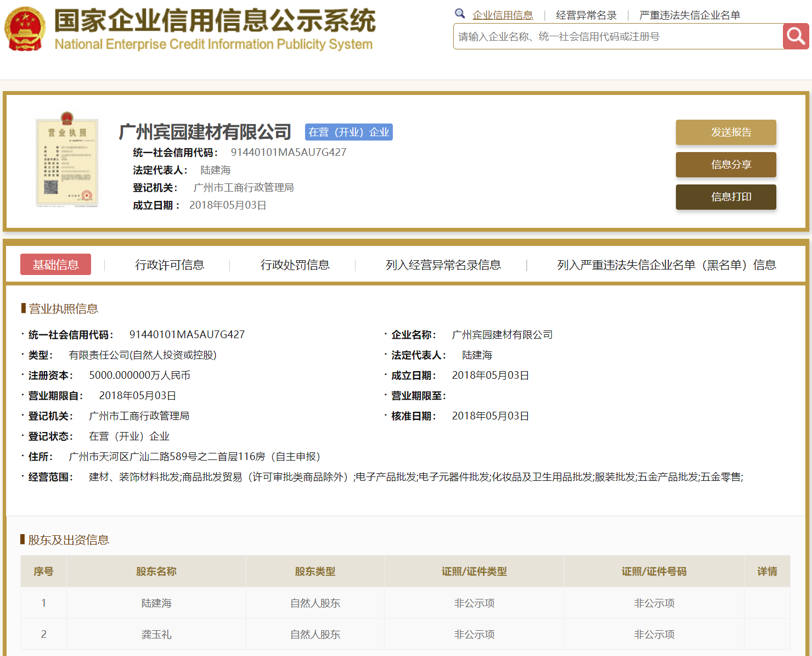Click the enterprise search input field
Screen dimensions: 812x656
[x=617, y=37]
